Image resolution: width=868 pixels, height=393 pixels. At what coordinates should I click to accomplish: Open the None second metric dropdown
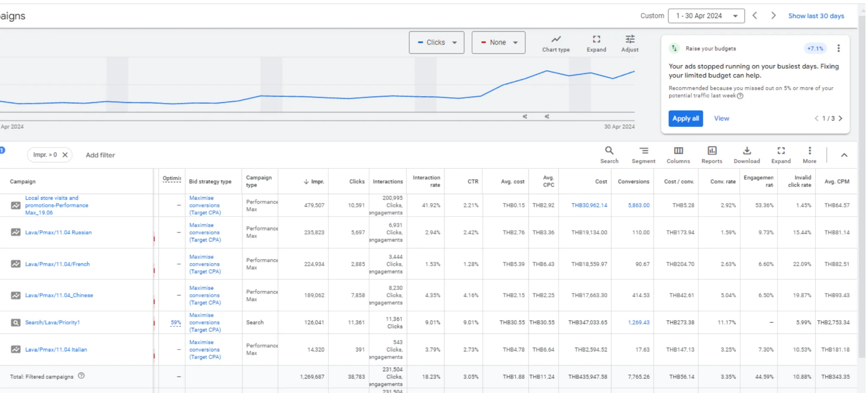(x=498, y=42)
